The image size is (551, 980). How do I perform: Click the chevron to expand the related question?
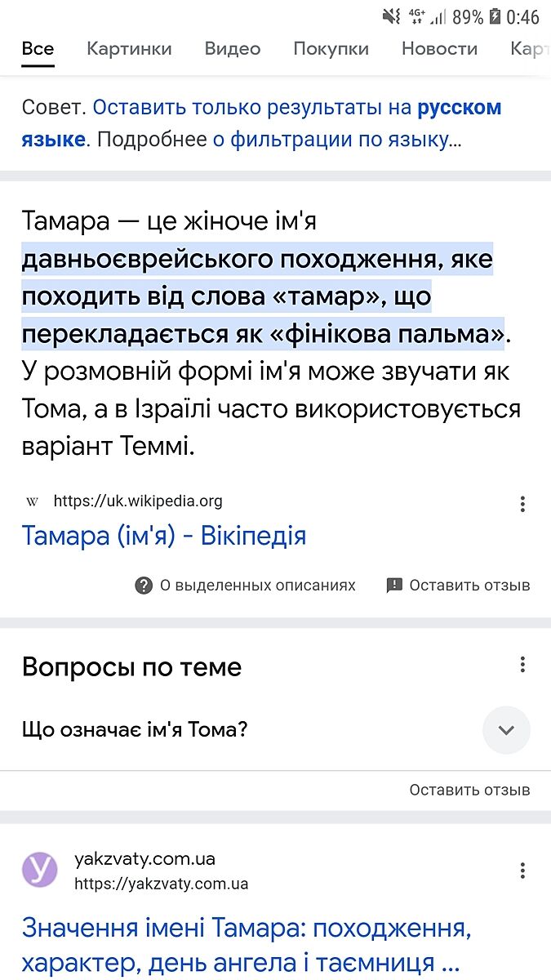tap(506, 729)
